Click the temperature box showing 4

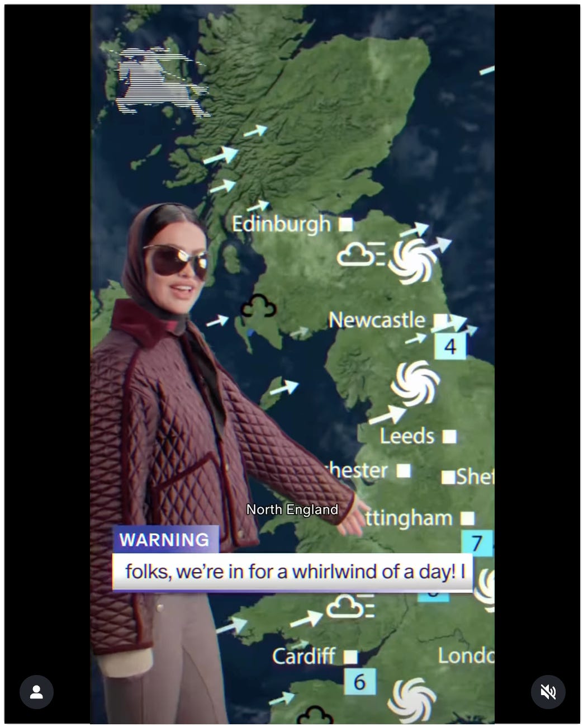tap(450, 346)
